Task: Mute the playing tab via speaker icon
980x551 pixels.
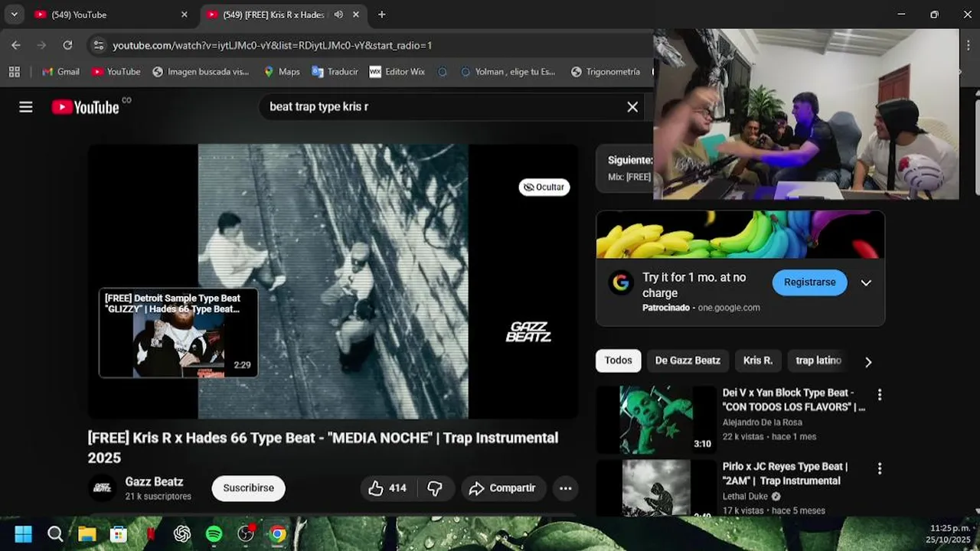Action: coord(338,15)
